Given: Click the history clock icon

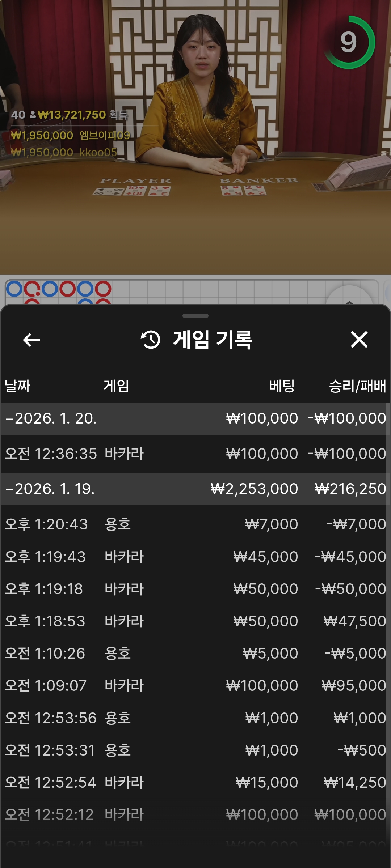Looking at the screenshot, I should coord(150,340).
